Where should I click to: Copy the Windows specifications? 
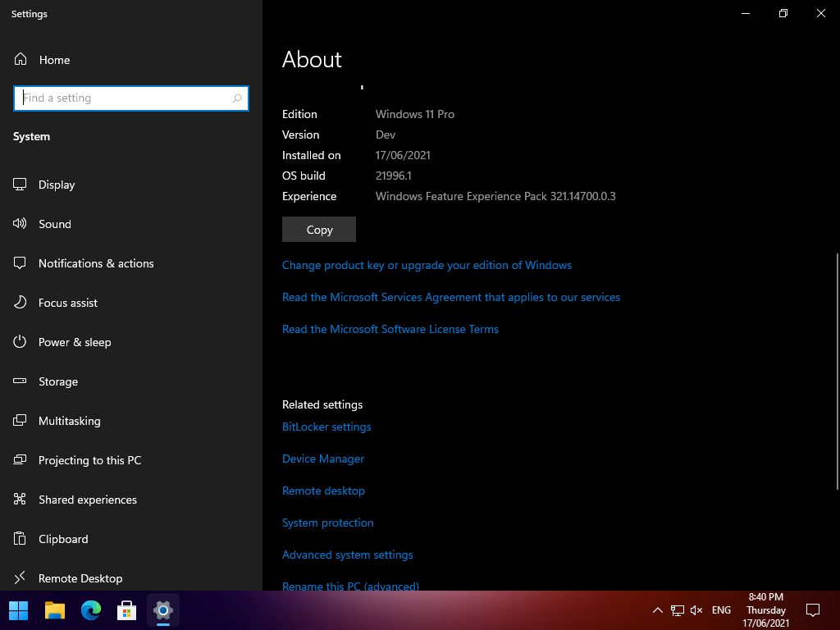point(319,230)
